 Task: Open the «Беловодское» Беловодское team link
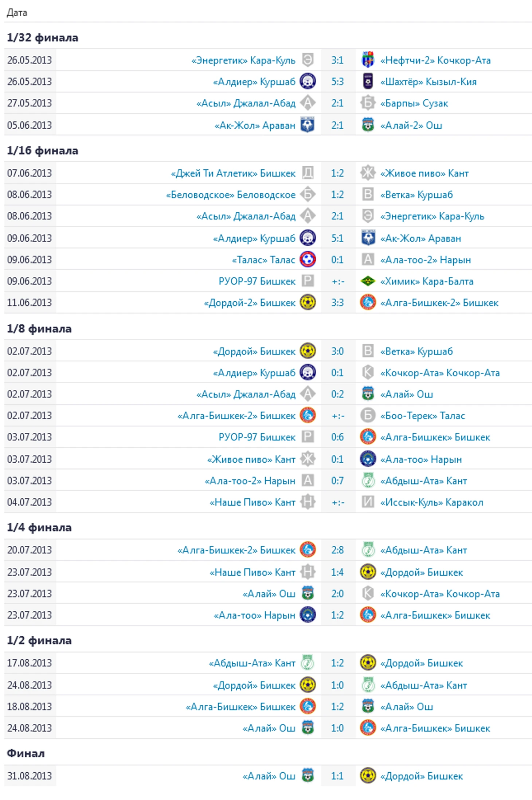point(231,195)
